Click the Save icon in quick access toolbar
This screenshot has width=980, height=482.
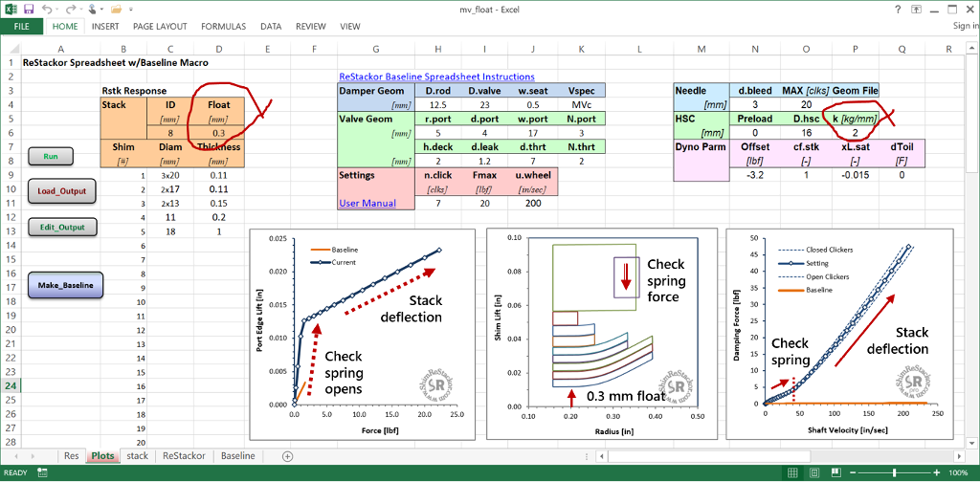(29, 9)
